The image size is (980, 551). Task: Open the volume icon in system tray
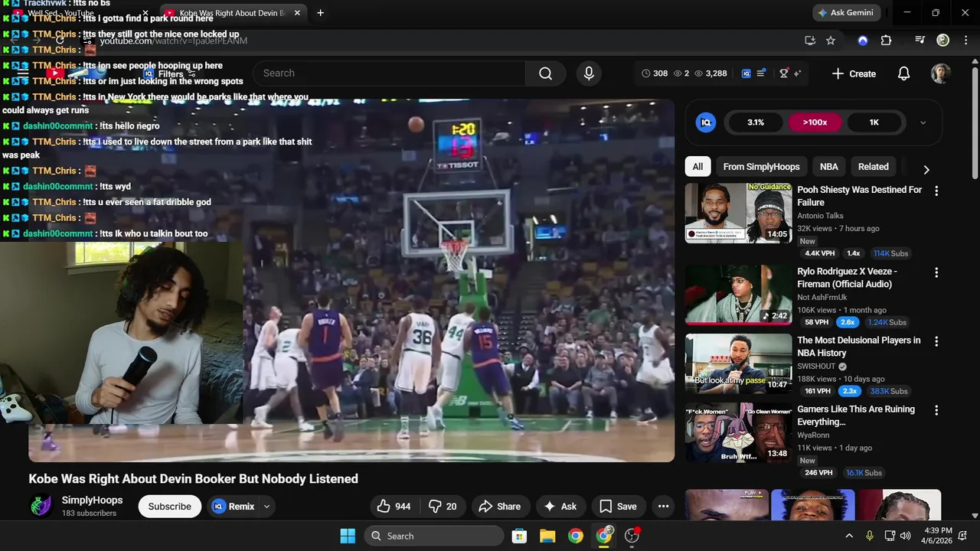(906, 536)
